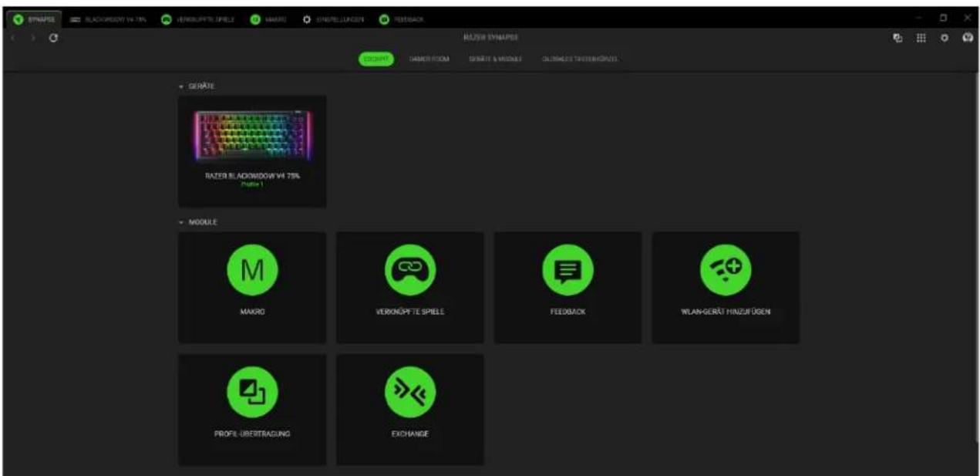Open the Feedback top tab
Screen dimensions: 980x476
(x=401, y=19)
